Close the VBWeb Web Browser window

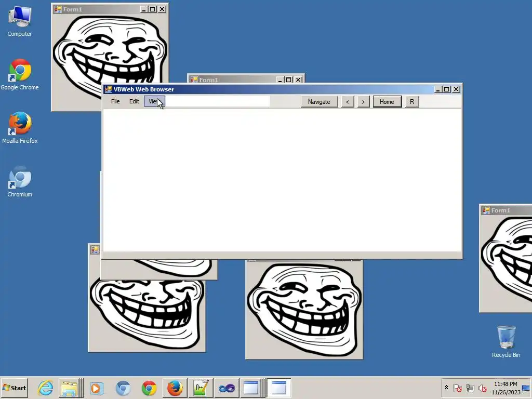(456, 89)
